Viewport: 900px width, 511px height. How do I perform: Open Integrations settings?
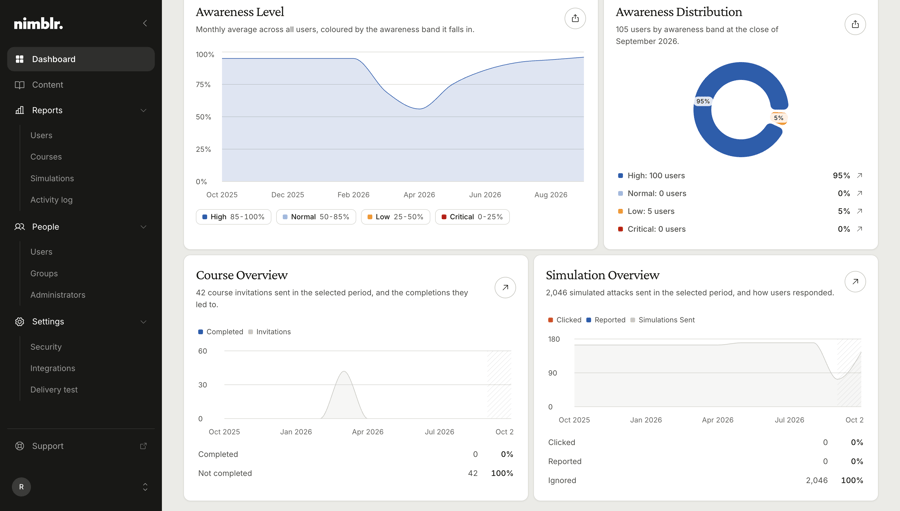coord(53,369)
